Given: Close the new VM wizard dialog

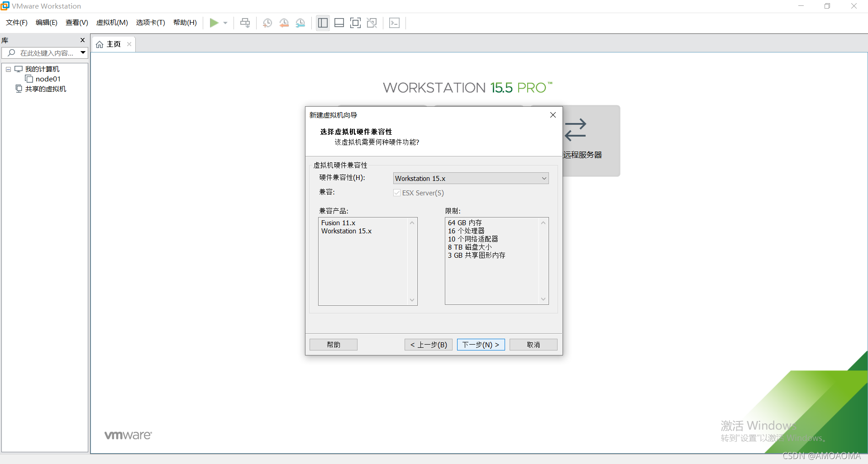Looking at the screenshot, I should (553, 115).
